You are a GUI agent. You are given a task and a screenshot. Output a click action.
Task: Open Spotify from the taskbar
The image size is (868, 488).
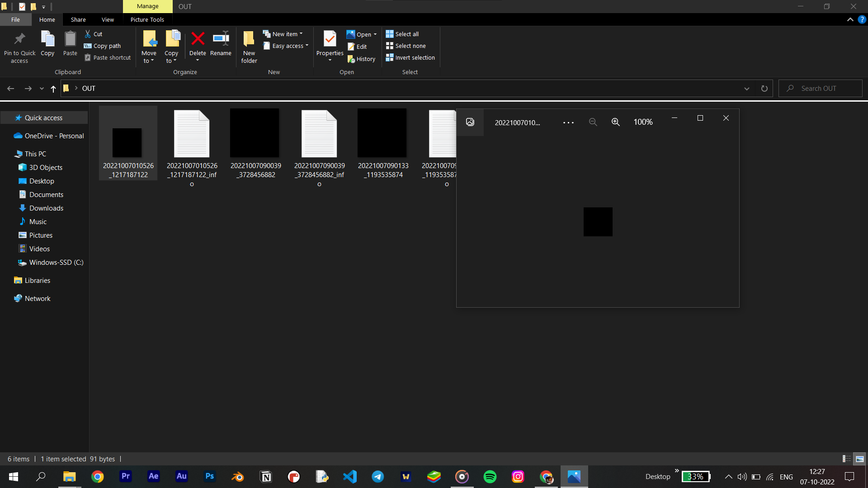coord(490,477)
